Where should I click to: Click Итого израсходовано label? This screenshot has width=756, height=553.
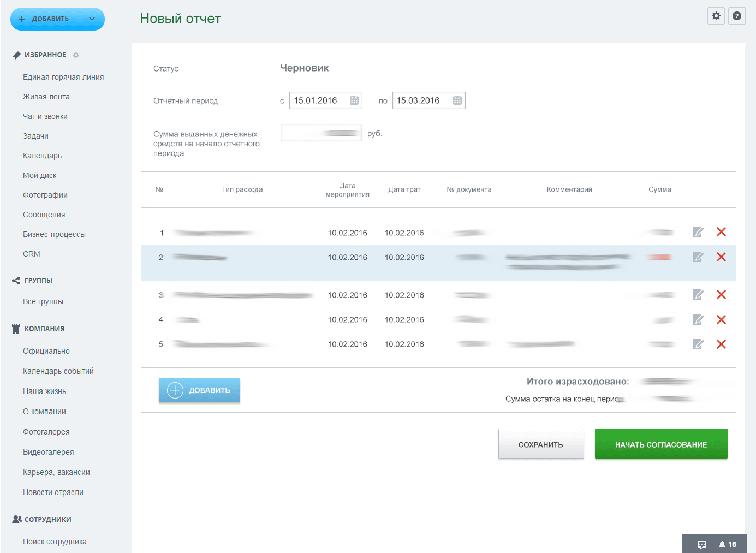click(578, 382)
